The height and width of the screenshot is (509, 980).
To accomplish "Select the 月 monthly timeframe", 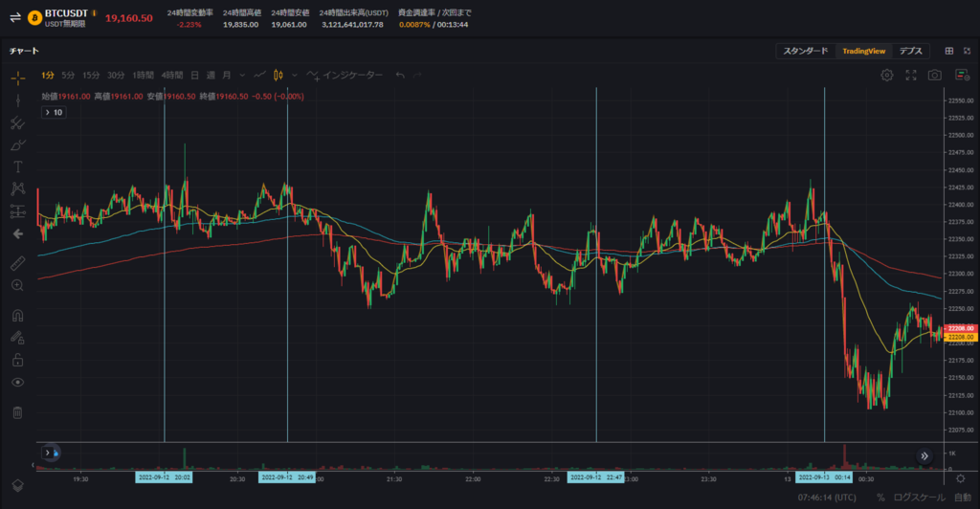I will (227, 75).
